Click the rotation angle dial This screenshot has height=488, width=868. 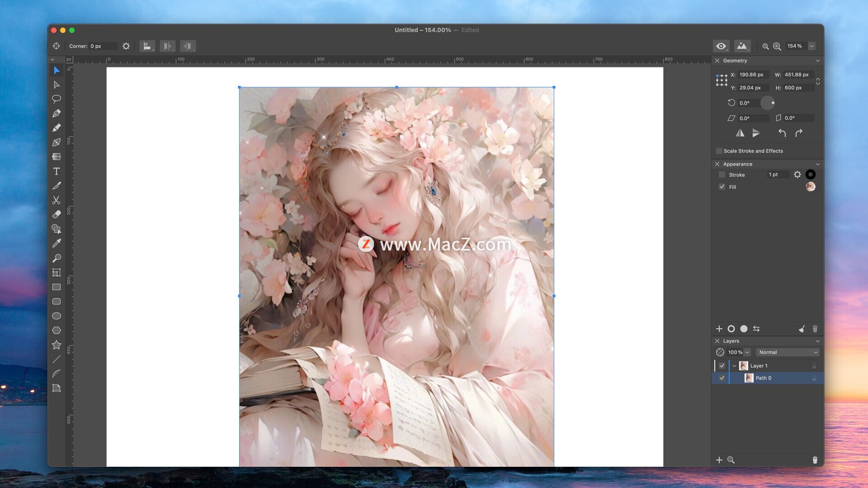pyautogui.click(x=768, y=103)
